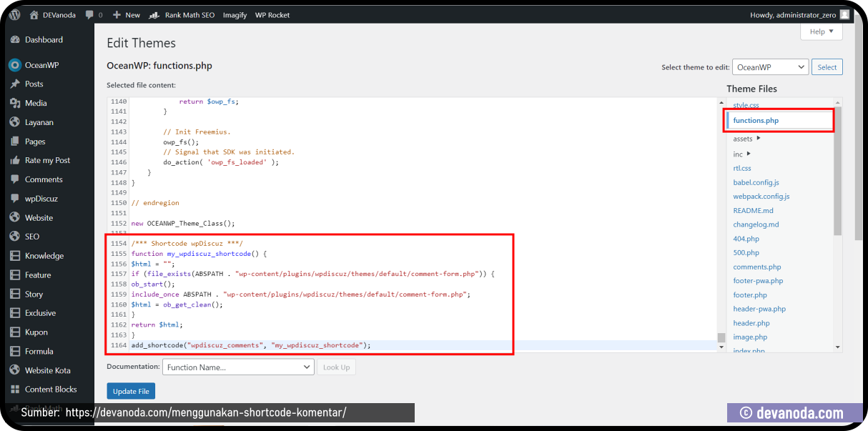Click the Dashboard gauge icon in sidebar
Image resolution: width=868 pixels, height=431 pixels.
tap(15, 40)
